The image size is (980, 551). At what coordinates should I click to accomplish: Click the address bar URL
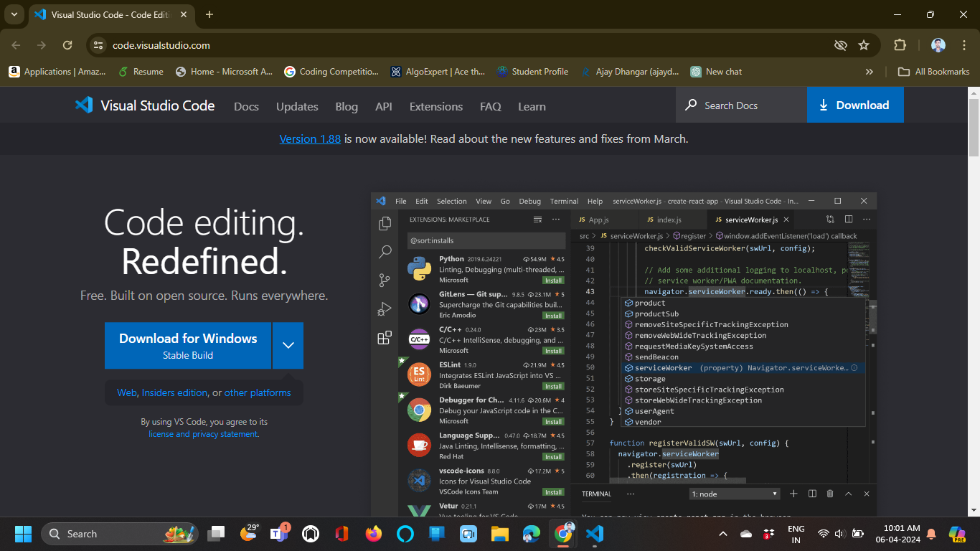(161, 45)
